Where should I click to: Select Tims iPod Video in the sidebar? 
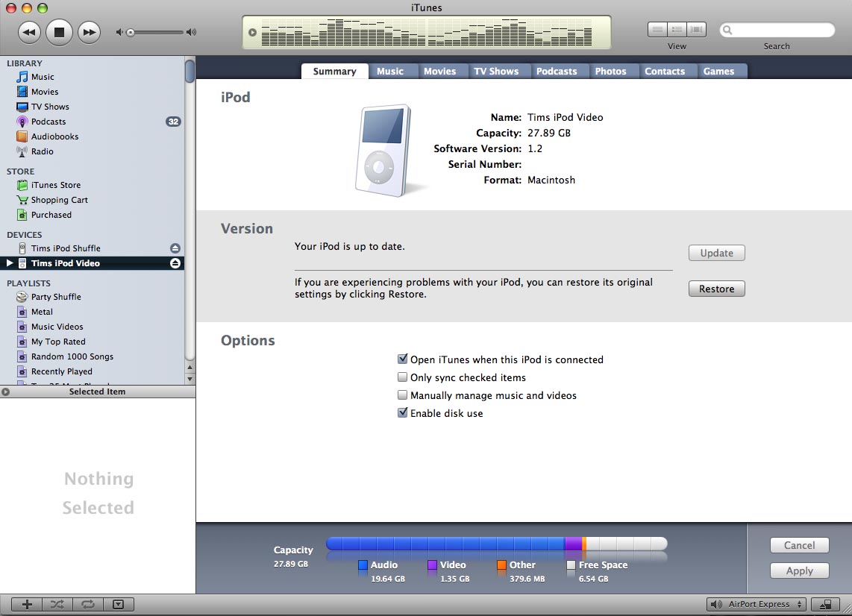(65, 263)
